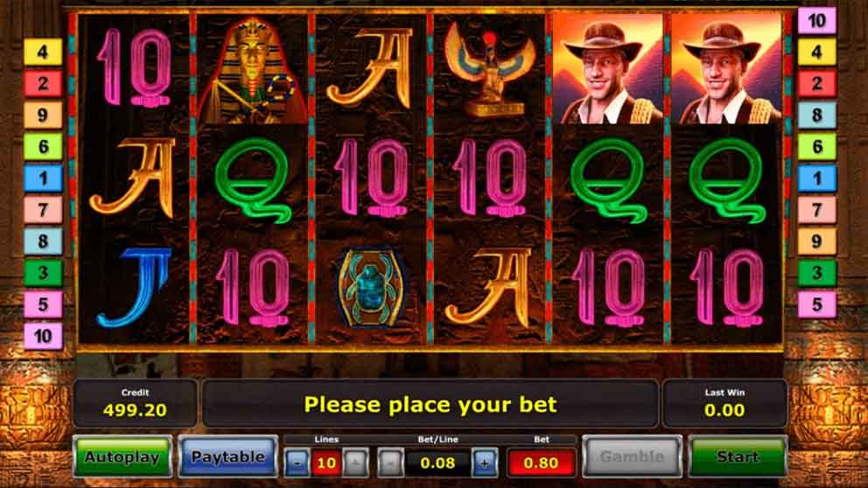The height and width of the screenshot is (488, 868).
Task: Decrease the number of lines with minus
Action: [x=297, y=463]
